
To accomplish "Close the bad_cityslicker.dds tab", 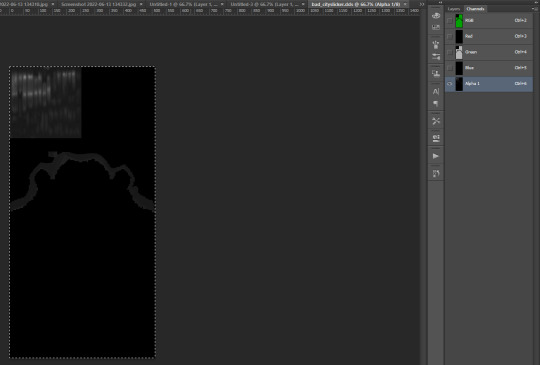I will [405, 4].
